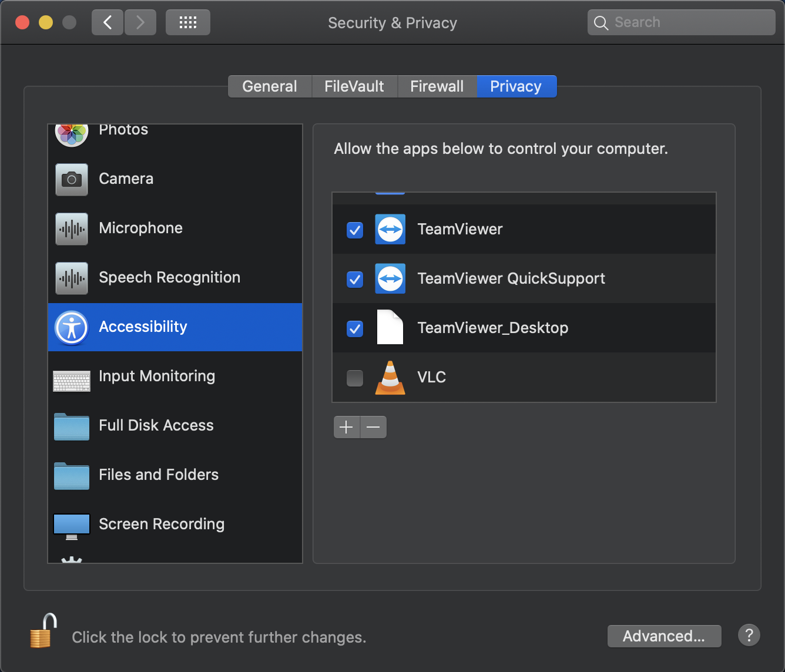This screenshot has width=785, height=672.
Task: Click the Screen Recording monitor icon
Action: pyautogui.click(x=72, y=526)
